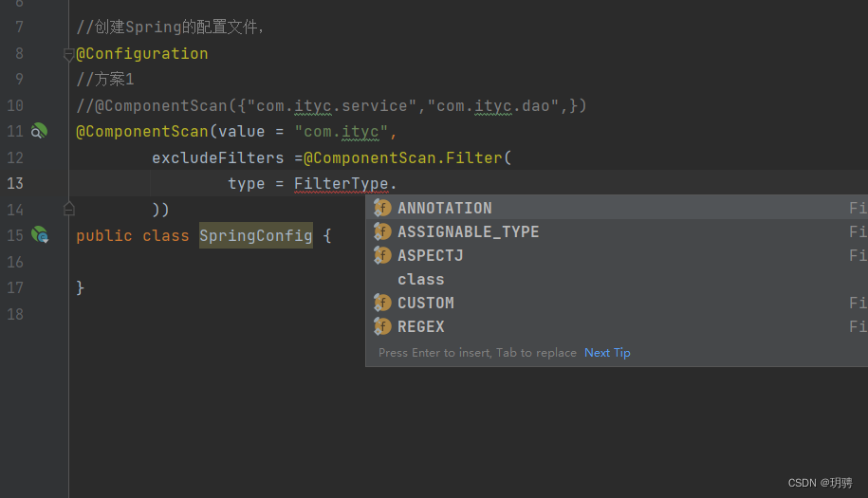
Task: Click the field icon beside ANNOTATION
Action: pyautogui.click(x=382, y=208)
